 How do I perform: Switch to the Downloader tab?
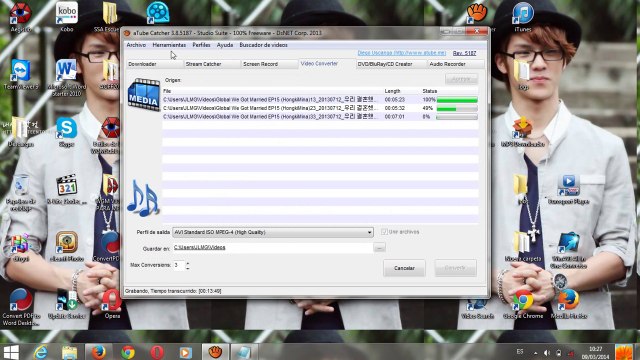tap(155, 64)
